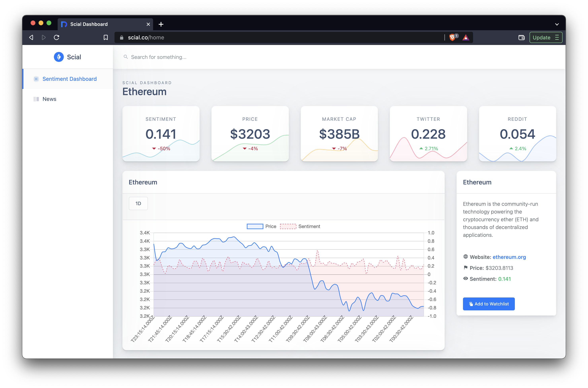Viewport: 588px width, 388px height.
Task: Click the padlock site security icon
Action: [x=122, y=38]
